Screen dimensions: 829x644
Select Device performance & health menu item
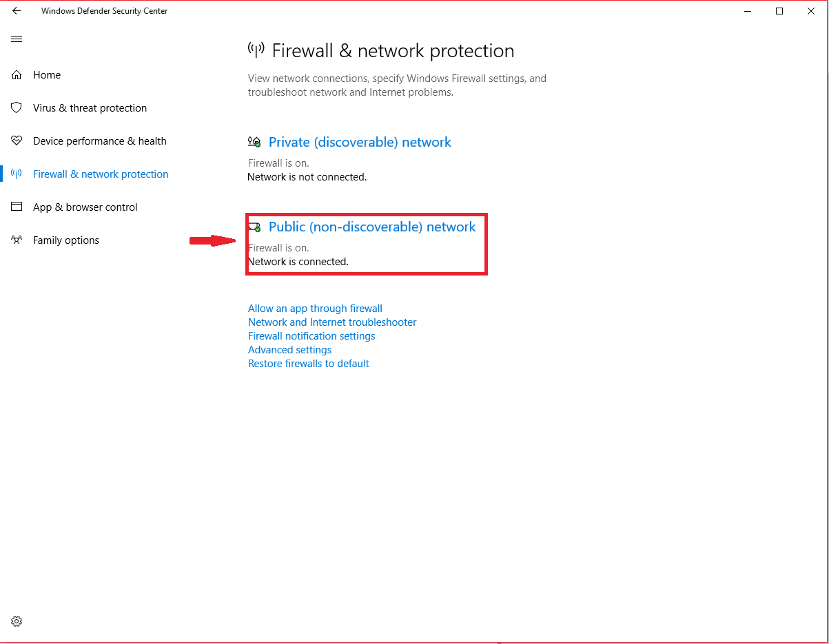(x=100, y=141)
